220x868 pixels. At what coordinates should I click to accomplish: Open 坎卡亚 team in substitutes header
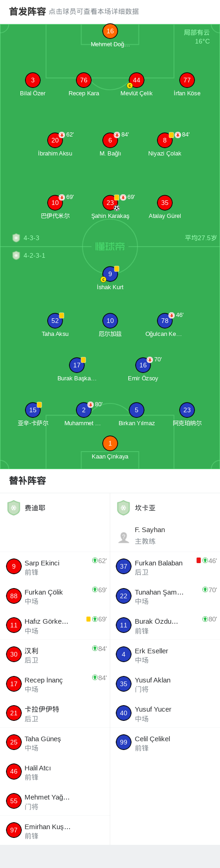click(x=137, y=508)
